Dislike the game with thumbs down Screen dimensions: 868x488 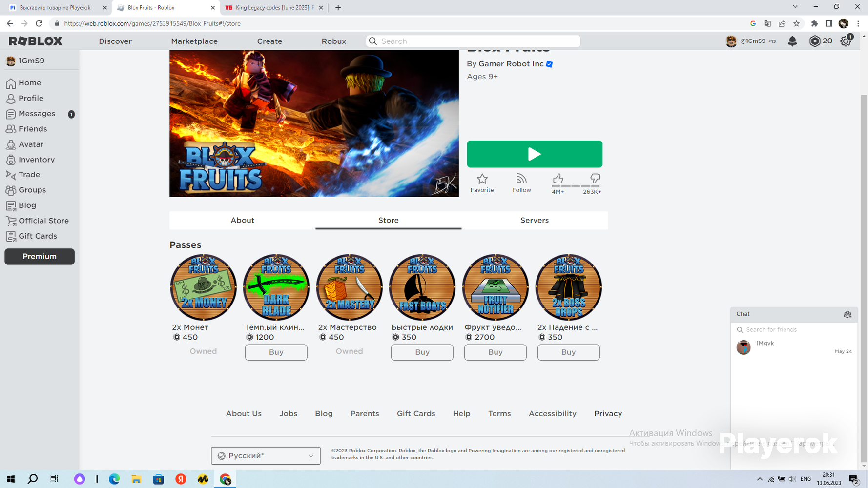click(595, 179)
